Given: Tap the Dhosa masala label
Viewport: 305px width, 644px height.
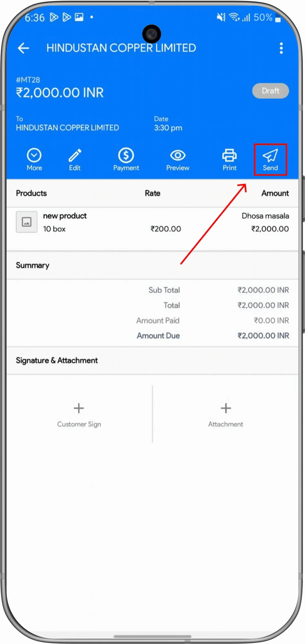Looking at the screenshot, I should pyautogui.click(x=265, y=216).
